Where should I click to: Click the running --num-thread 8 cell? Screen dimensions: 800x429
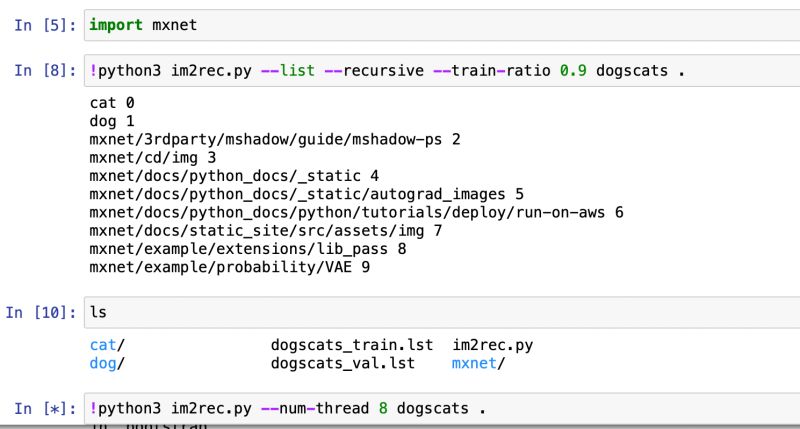(442, 409)
